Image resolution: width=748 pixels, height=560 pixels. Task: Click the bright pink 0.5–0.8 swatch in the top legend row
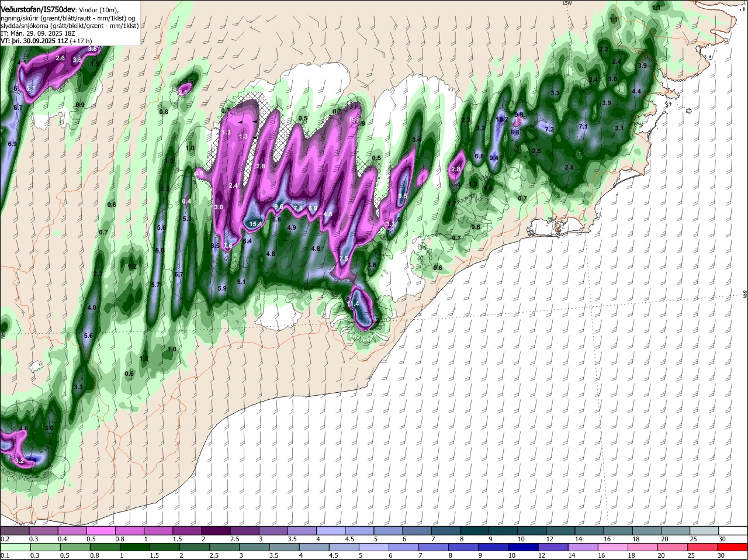[101, 531]
